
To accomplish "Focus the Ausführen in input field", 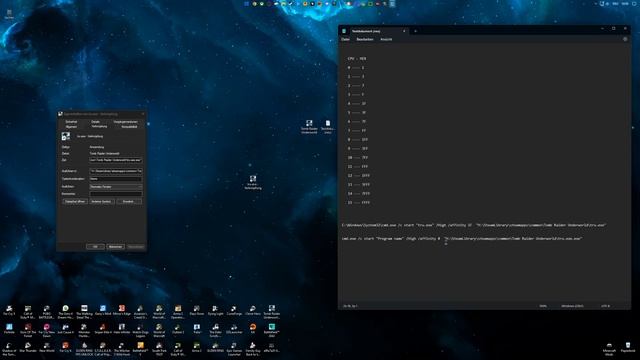I will coord(116,171).
